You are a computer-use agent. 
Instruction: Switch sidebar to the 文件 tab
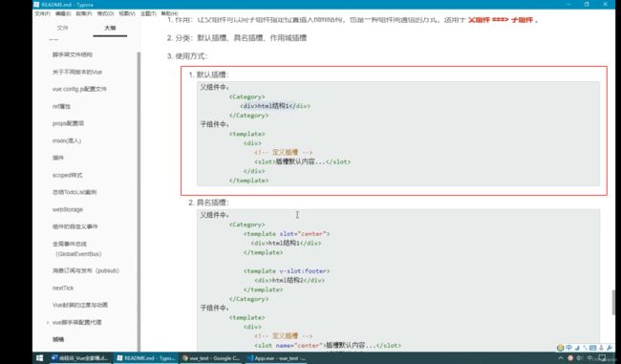(x=62, y=28)
